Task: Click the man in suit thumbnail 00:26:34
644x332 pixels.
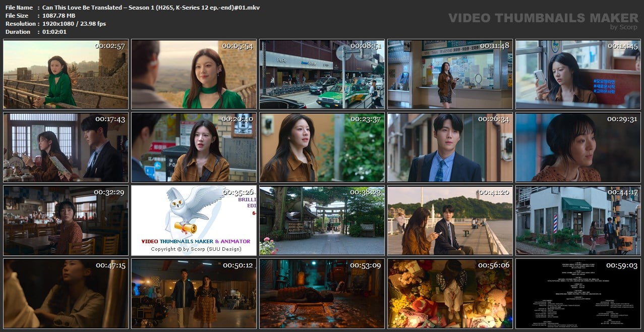Action: (450, 147)
